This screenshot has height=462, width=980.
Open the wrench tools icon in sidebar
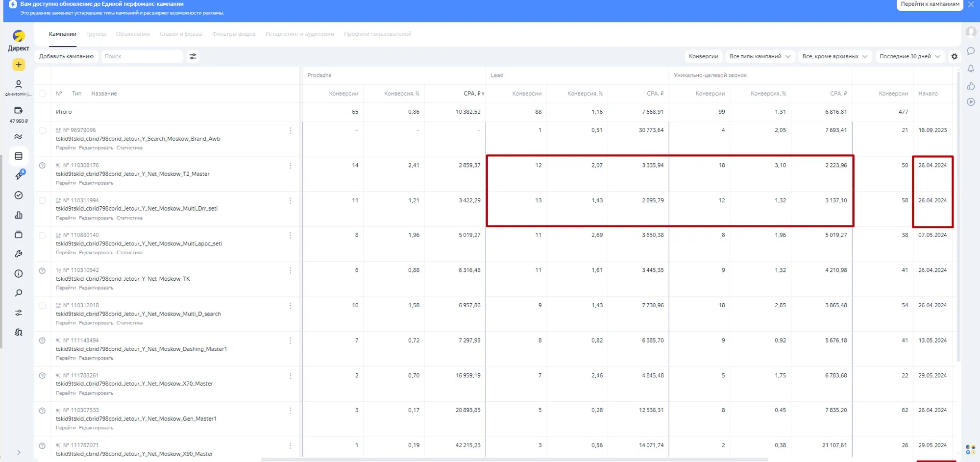(19, 254)
